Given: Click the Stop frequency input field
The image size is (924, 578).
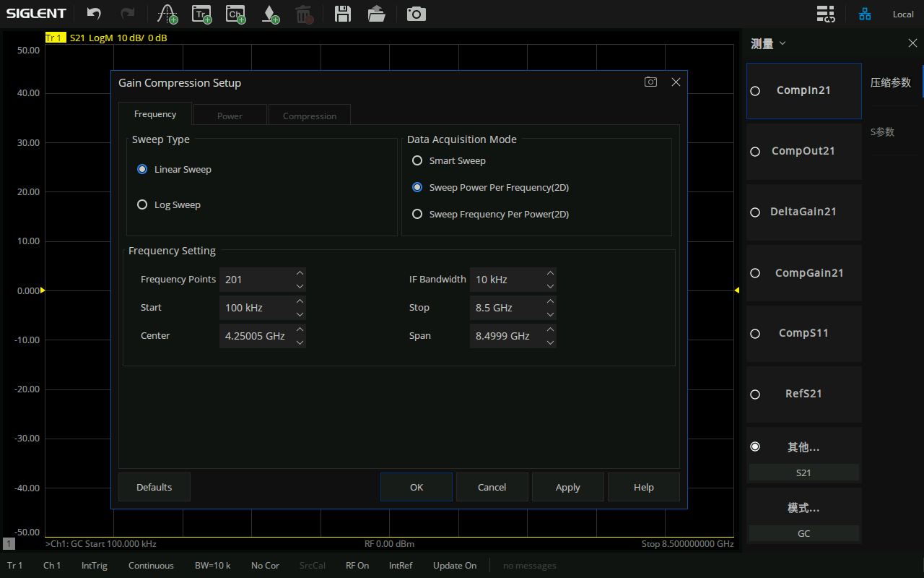Looking at the screenshot, I should tap(505, 308).
